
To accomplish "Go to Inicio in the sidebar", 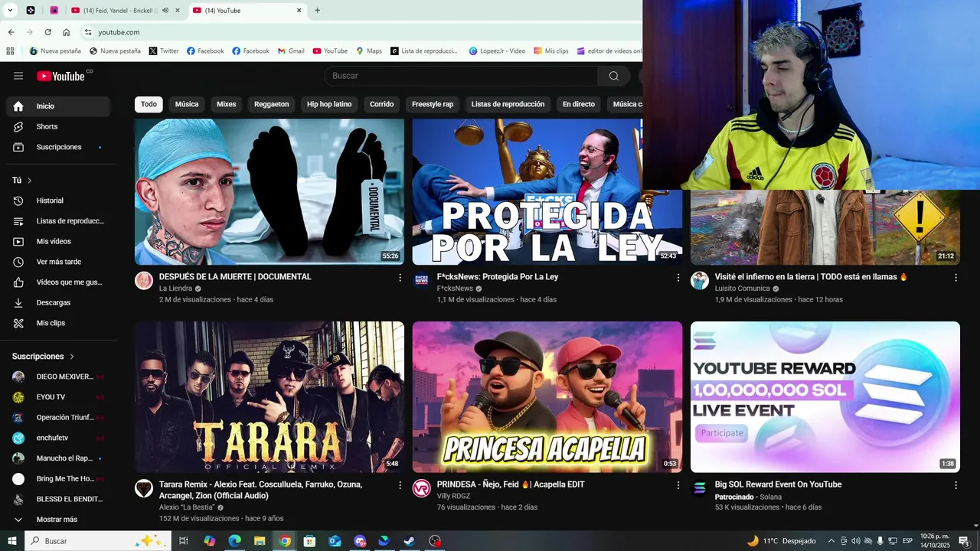I will pyautogui.click(x=58, y=106).
